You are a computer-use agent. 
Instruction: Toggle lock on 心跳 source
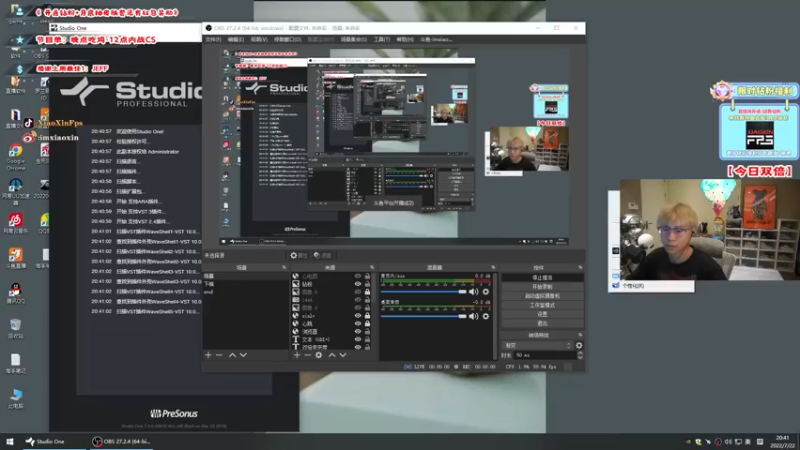click(367, 323)
